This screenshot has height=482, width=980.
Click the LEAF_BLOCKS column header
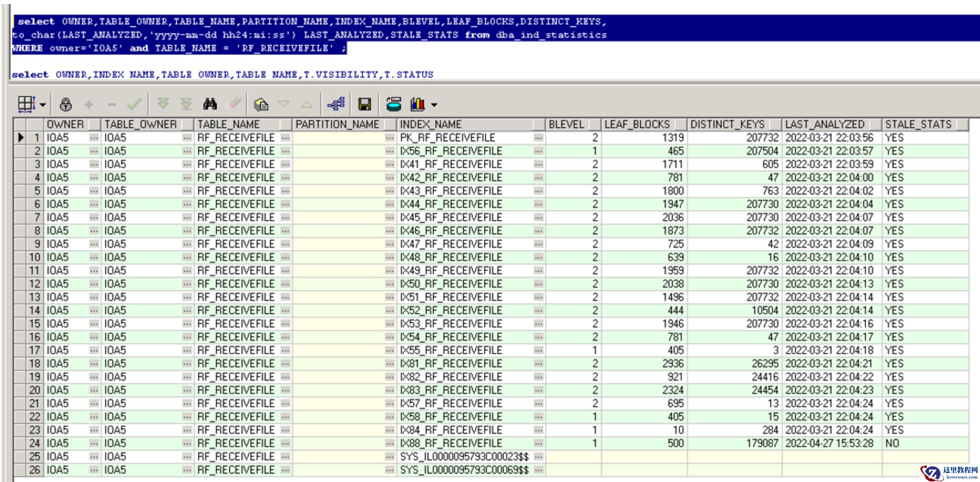(637, 124)
